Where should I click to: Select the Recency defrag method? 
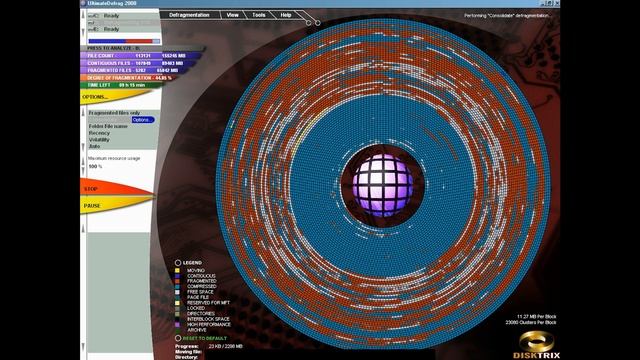pyautogui.click(x=99, y=133)
